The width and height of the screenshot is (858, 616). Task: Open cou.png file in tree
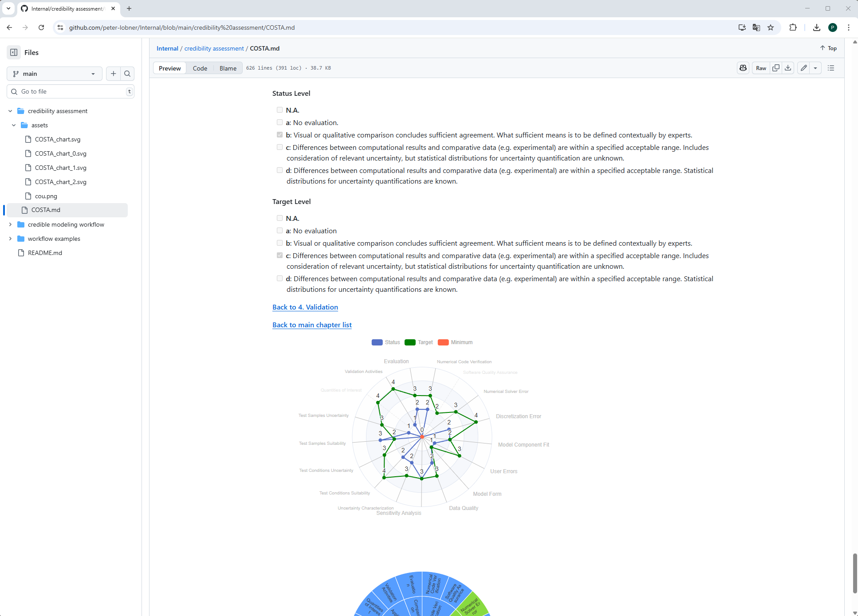click(46, 196)
